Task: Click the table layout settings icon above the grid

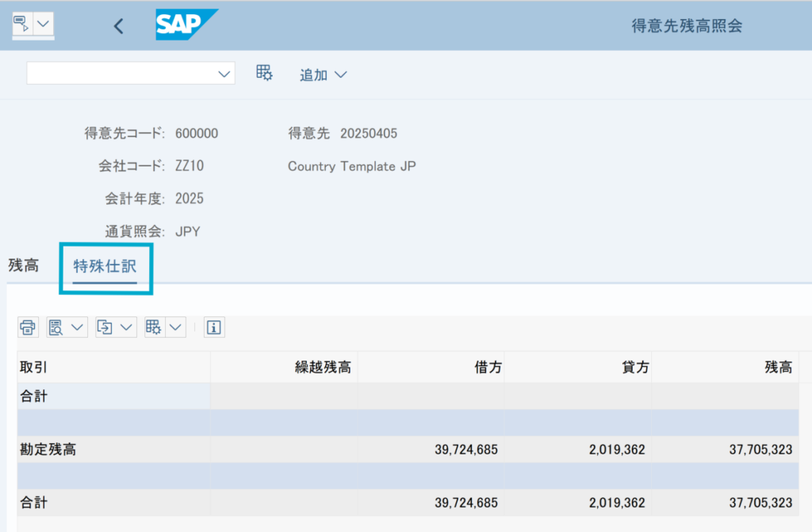Action: 155,327
